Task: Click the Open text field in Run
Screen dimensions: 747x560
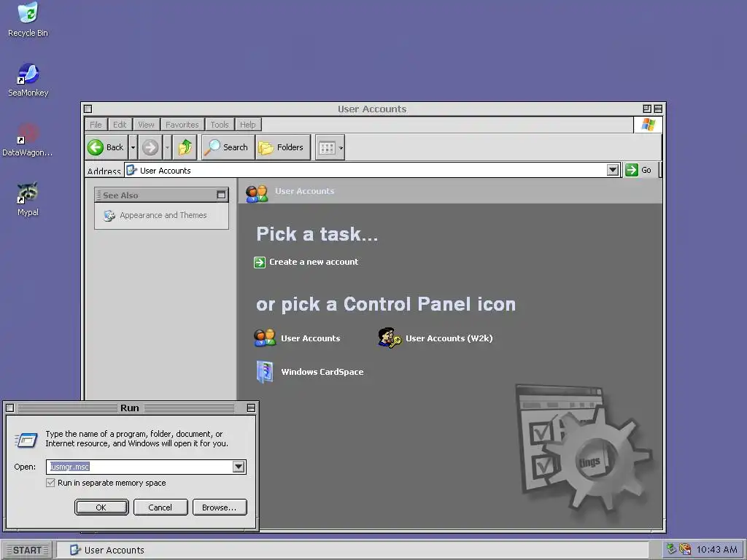Action: click(140, 467)
